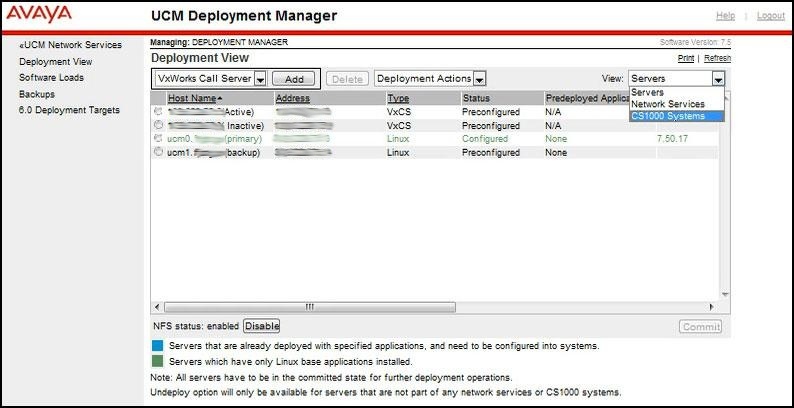Choose Servers in the View list
The width and height of the screenshot is (794, 408).
point(647,93)
